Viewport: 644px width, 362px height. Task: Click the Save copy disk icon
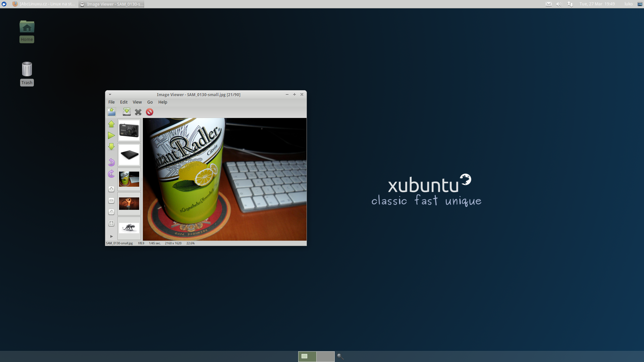[x=126, y=112]
